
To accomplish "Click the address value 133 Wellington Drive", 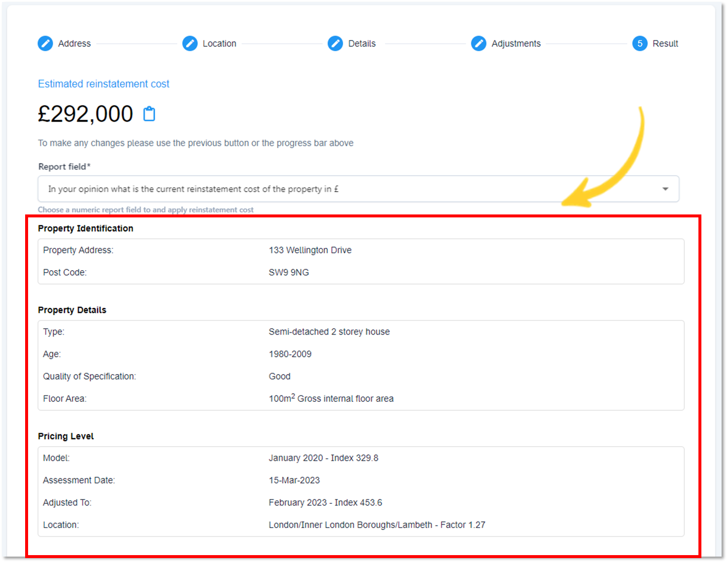I will (310, 250).
